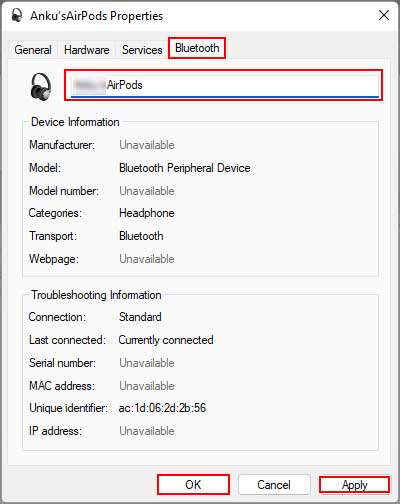The height and width of the screenshot is (504, 400).
Task: Click the Bluetooth Peripheral Device model value
Action: pyautogui.click(x=185, y=168)
